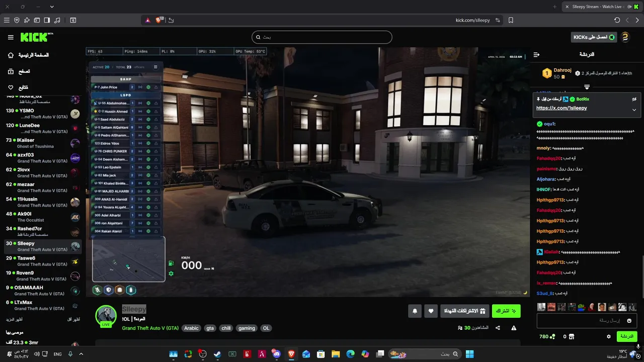644x362 pixels.
Task: Select the Arabic tag
Action: 191,328
